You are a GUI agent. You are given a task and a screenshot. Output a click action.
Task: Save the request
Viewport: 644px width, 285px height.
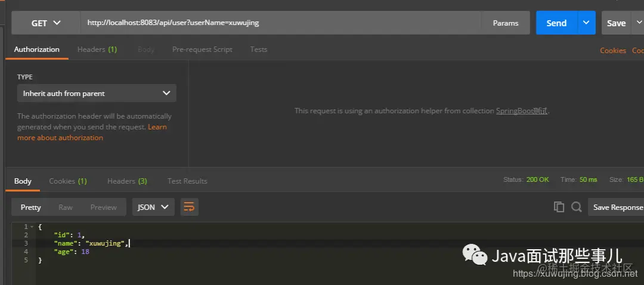click(616, 23)
